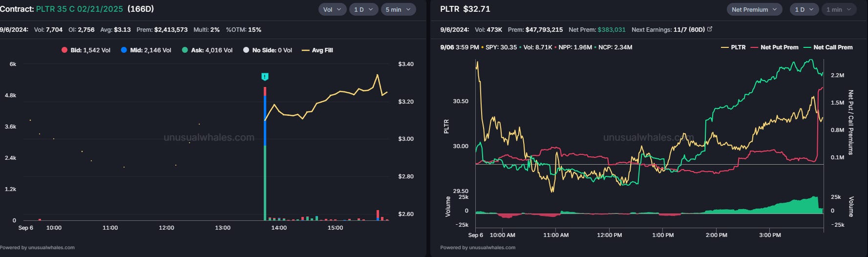Click the (166D) days-to-expiry label

(141, 9)
